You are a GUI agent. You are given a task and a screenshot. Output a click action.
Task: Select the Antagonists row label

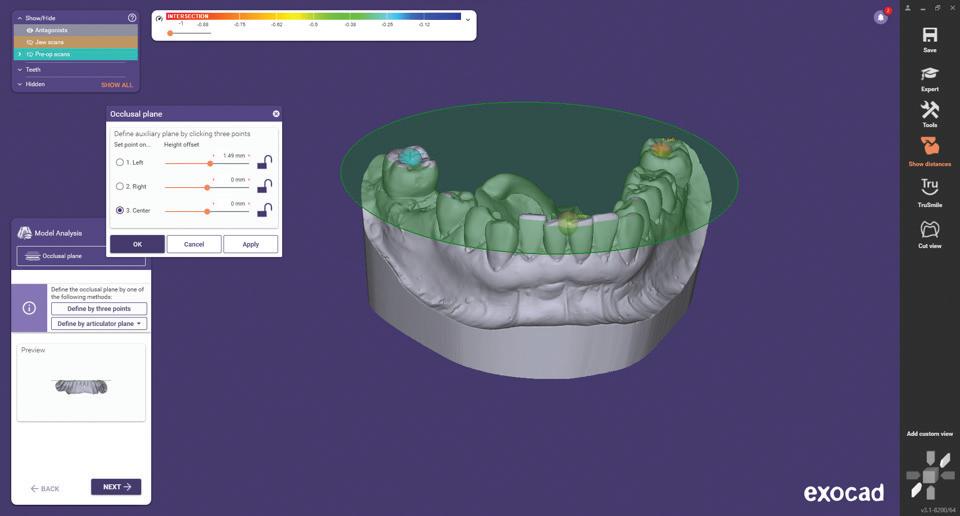(51, 30)
